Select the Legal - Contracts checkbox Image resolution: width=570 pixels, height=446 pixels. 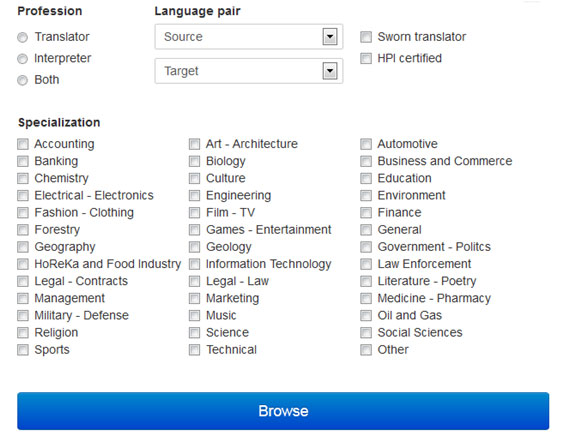point(23,281)
